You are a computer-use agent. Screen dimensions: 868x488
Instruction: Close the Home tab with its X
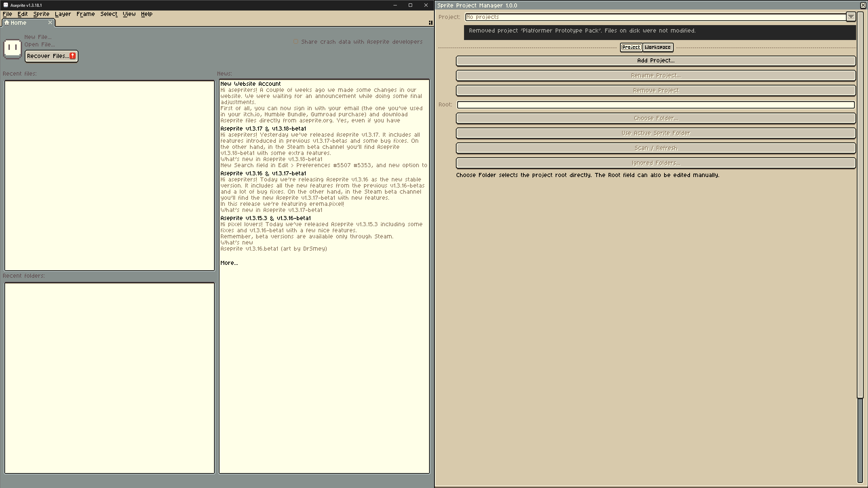tap(50, 22)
